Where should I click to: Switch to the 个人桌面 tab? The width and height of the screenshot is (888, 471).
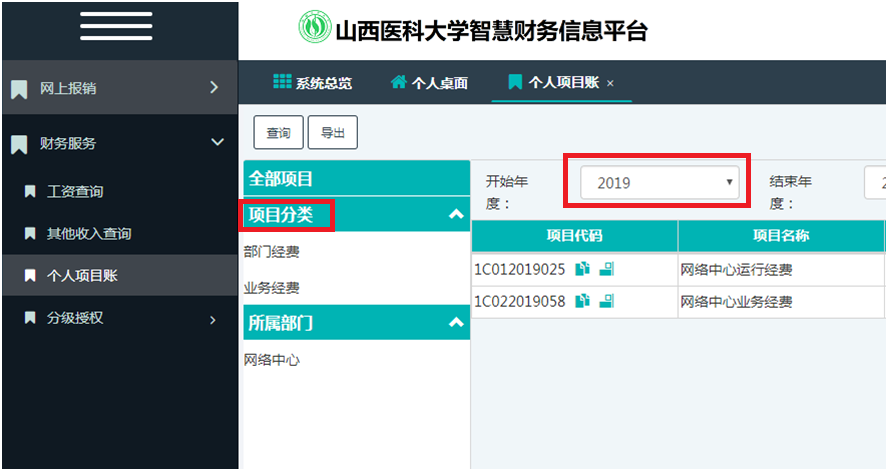(x=429, y=83)
